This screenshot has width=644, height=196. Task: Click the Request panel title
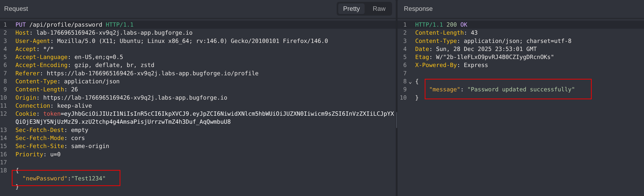(16, 9)
